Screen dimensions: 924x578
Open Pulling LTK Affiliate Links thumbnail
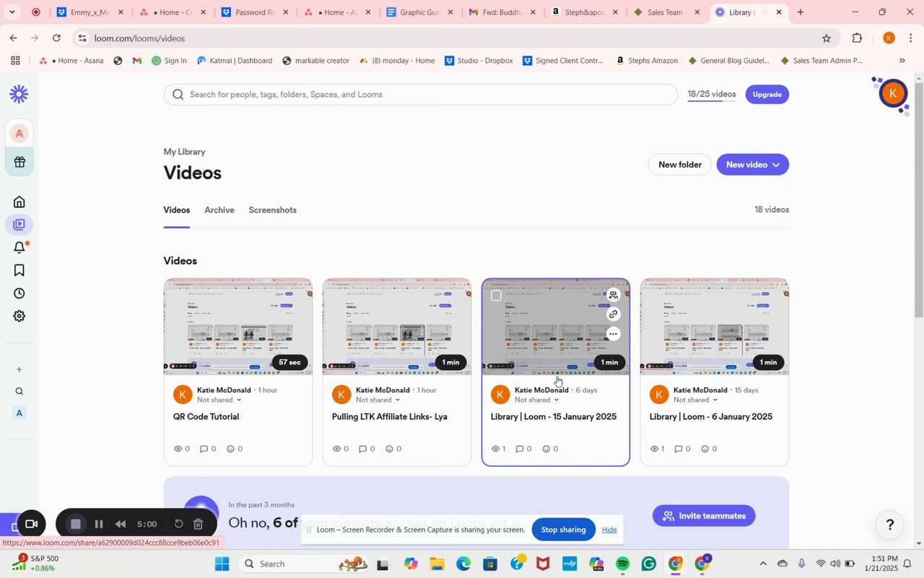(397, 327)
